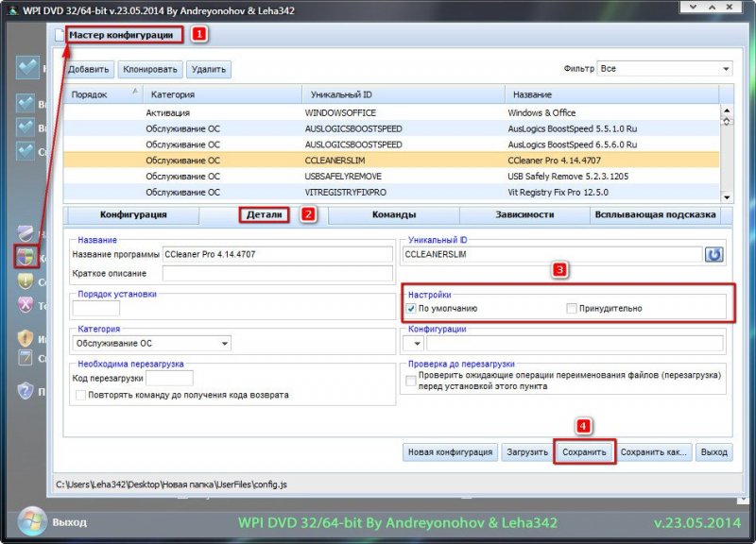Select the Детали tab

[265, 215]
